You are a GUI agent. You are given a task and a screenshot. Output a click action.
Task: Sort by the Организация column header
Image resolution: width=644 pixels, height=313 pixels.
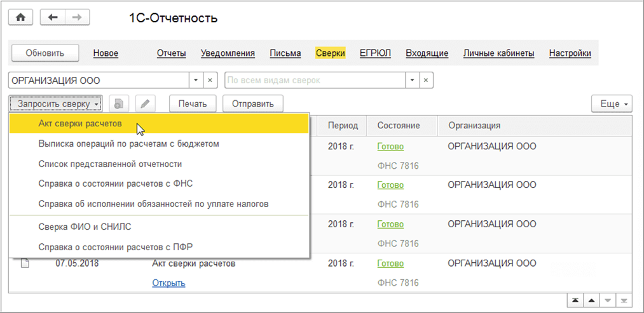click(x=534, y=126)
